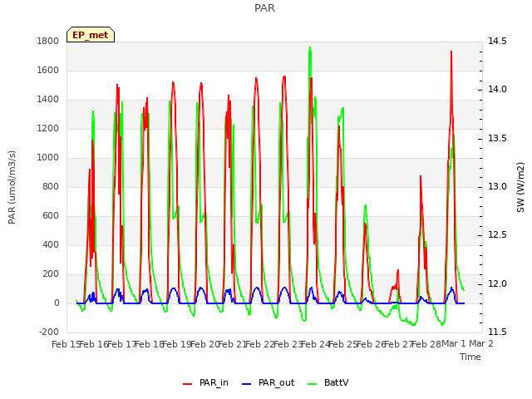The width and height of the screenshot is (532, 399).
Task: Click the tallest red PAR_in peak near Mar 1
Action: click(451, 52)
